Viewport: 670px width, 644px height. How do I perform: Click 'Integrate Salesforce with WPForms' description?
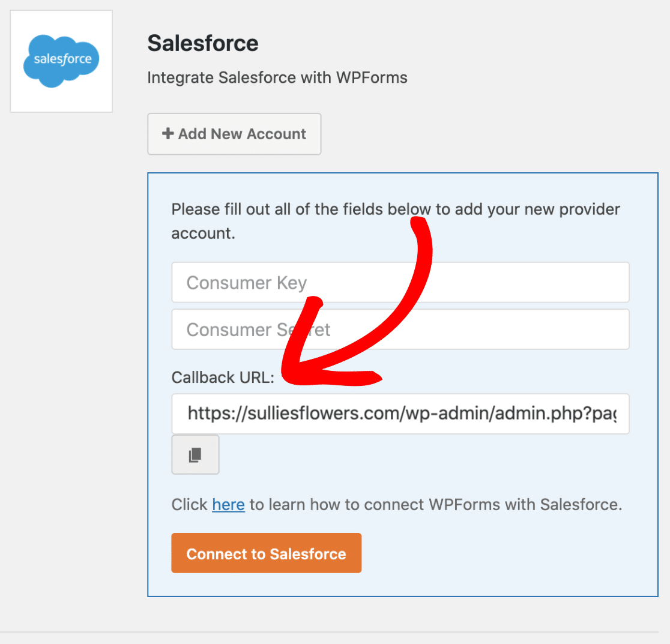coord(277,78)
